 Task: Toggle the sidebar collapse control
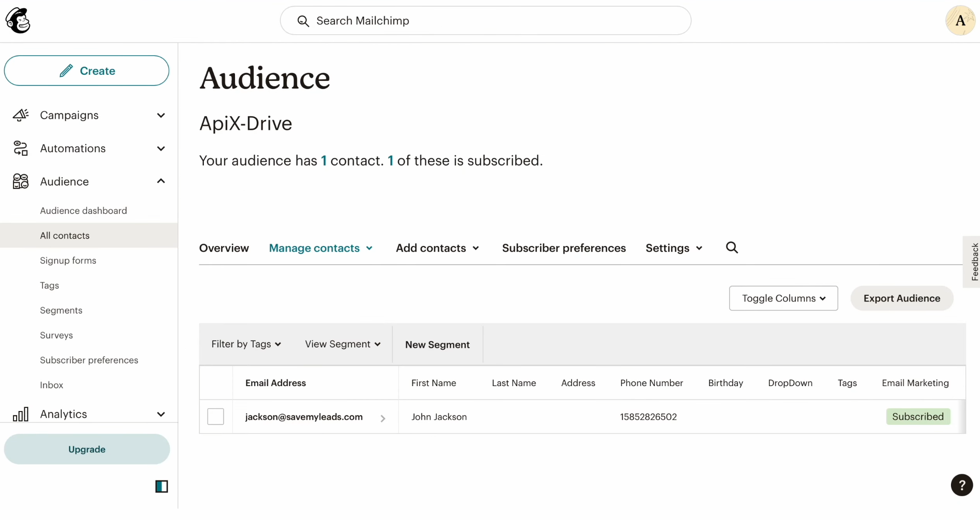(161, 486)
